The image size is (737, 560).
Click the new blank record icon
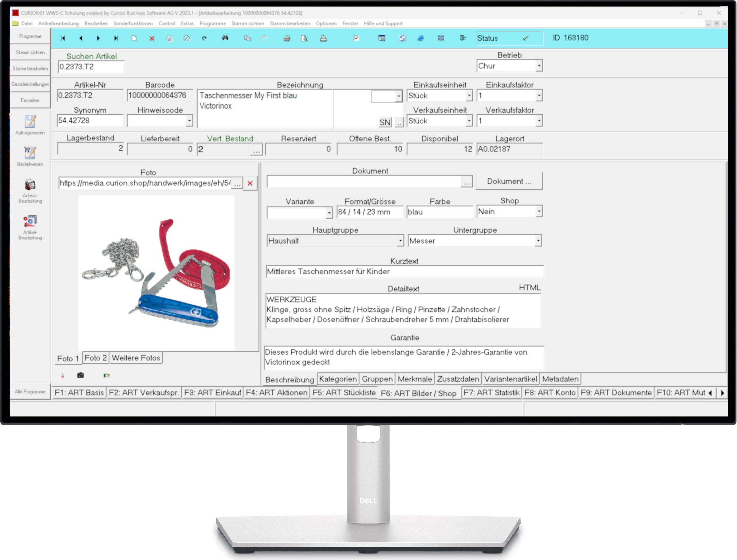tap(134, 38)
